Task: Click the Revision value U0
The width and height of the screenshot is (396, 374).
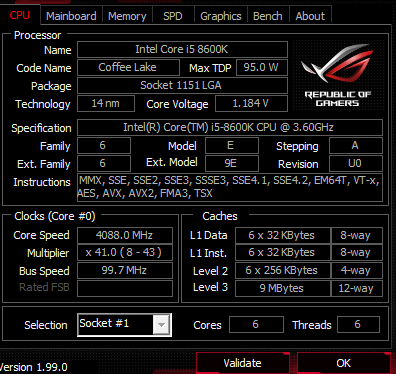Action: [x=356, y=163]
